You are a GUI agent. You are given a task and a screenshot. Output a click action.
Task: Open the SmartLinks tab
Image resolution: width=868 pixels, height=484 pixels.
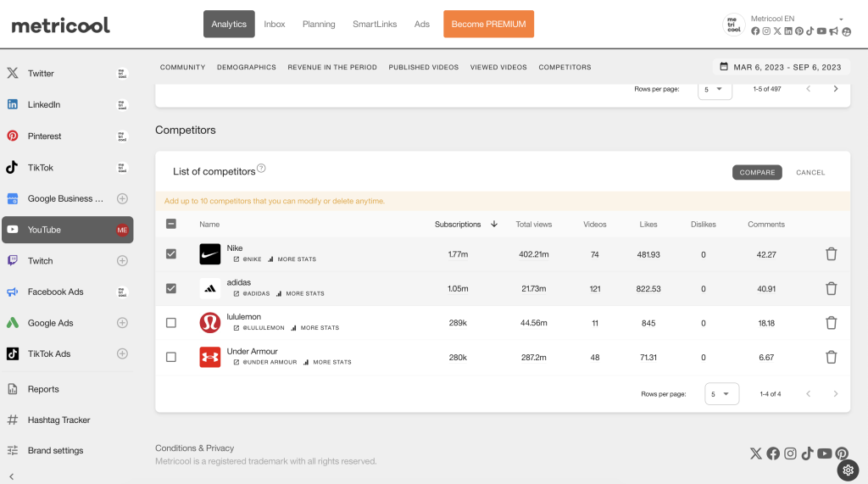click(375, 24)
